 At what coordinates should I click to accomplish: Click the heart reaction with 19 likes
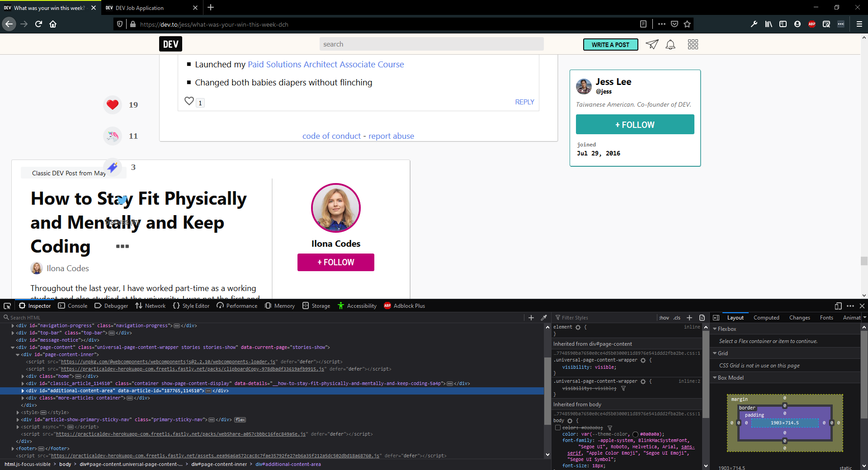[113, 104]
